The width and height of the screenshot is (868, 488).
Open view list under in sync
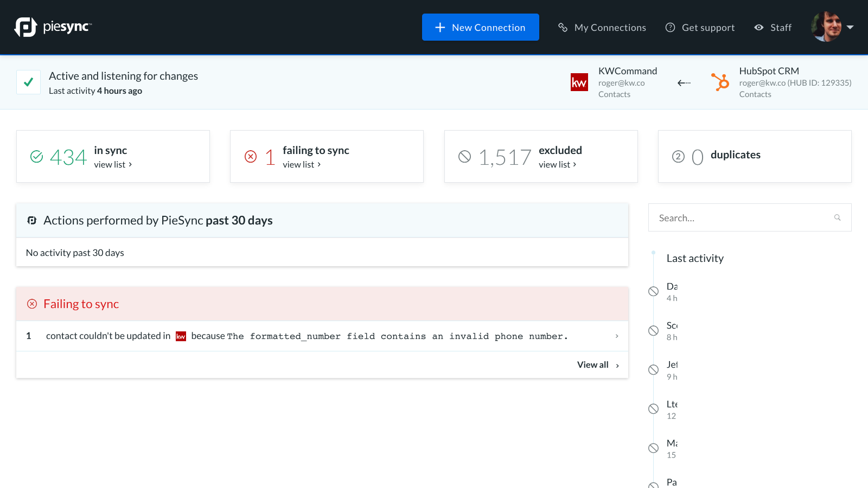point(113,164)
